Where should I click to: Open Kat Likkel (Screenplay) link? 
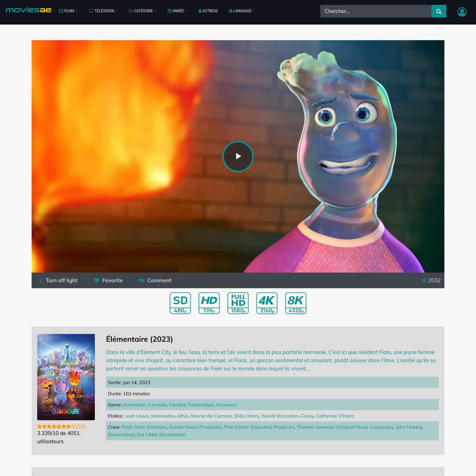(161, 435)
